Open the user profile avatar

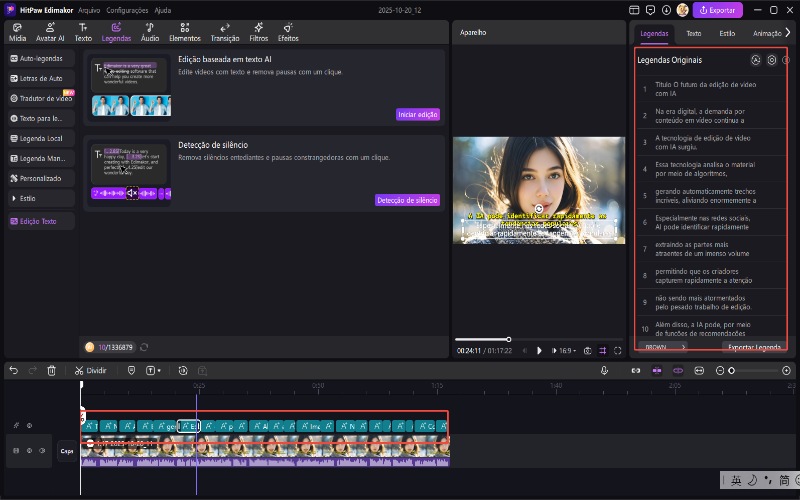[x=682, y=10]
